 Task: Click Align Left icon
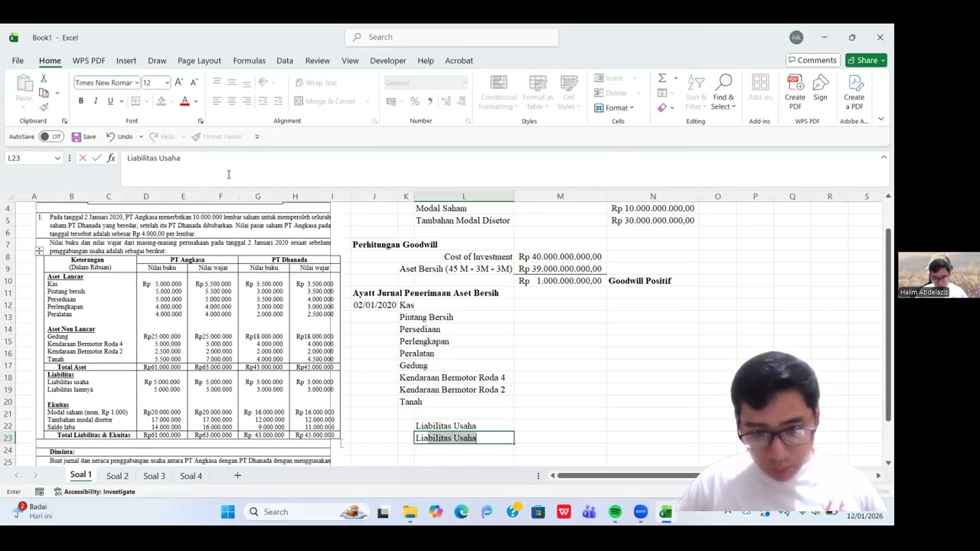coord(217,101)
